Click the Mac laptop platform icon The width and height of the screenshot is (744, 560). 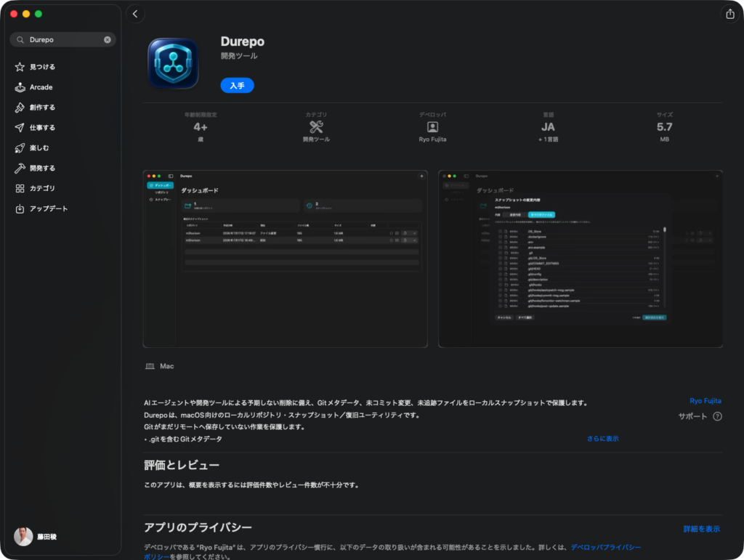point(150,366)
